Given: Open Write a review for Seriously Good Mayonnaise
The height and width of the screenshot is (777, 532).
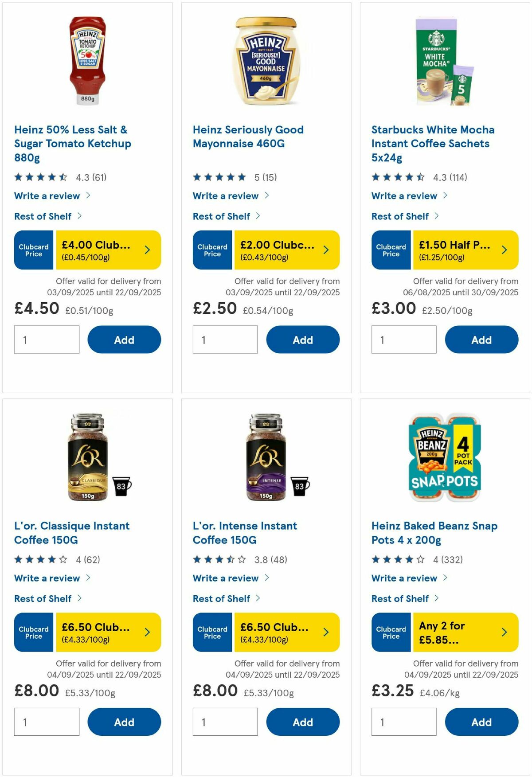Looking at the screenshot, I should (225, 195).
